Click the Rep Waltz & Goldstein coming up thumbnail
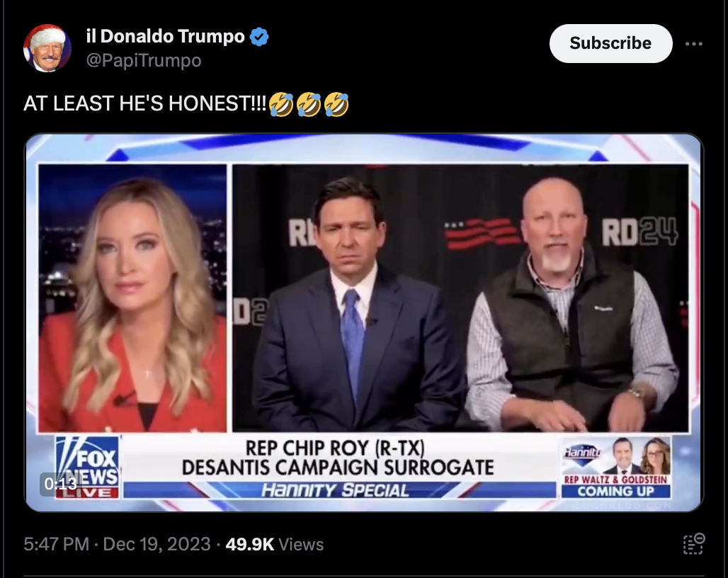 615,467
